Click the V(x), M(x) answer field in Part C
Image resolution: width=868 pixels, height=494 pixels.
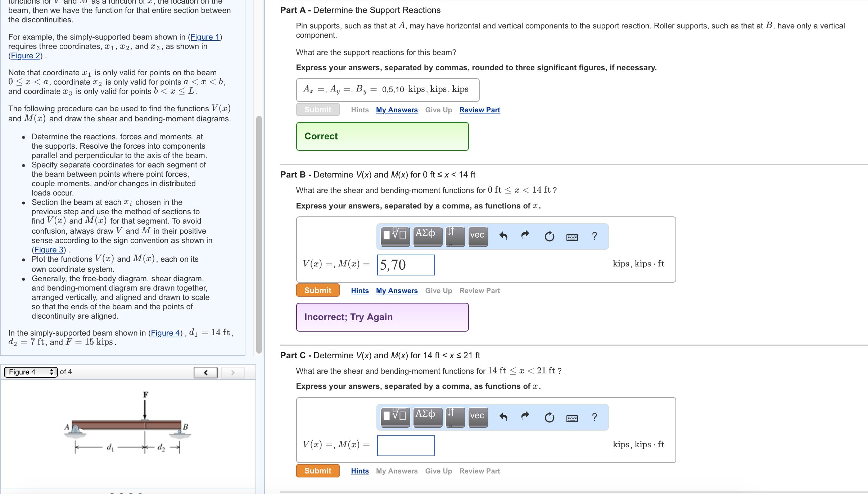[x=406, y=445]
